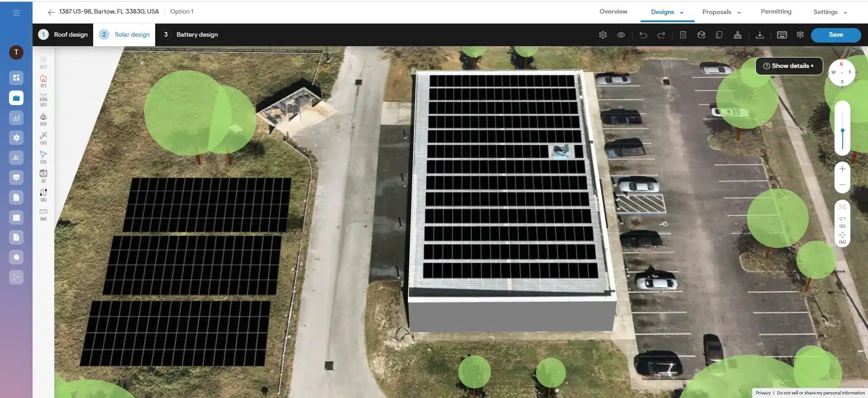Choose the ruler measurement tool (N)
This screenshot has height=398, width=868.
coord(43,212)
